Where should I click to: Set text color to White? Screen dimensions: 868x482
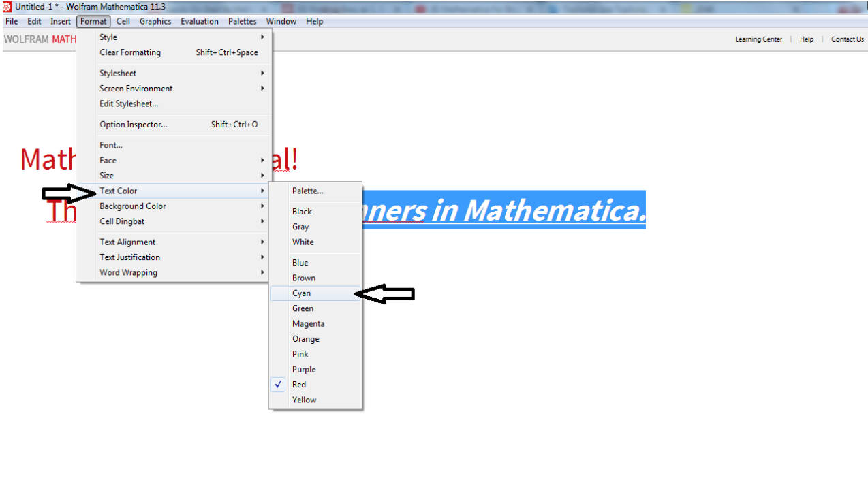315,242
